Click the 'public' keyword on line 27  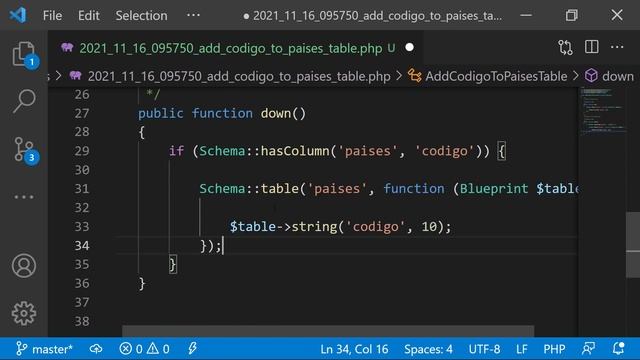click(x=161, y=113)
